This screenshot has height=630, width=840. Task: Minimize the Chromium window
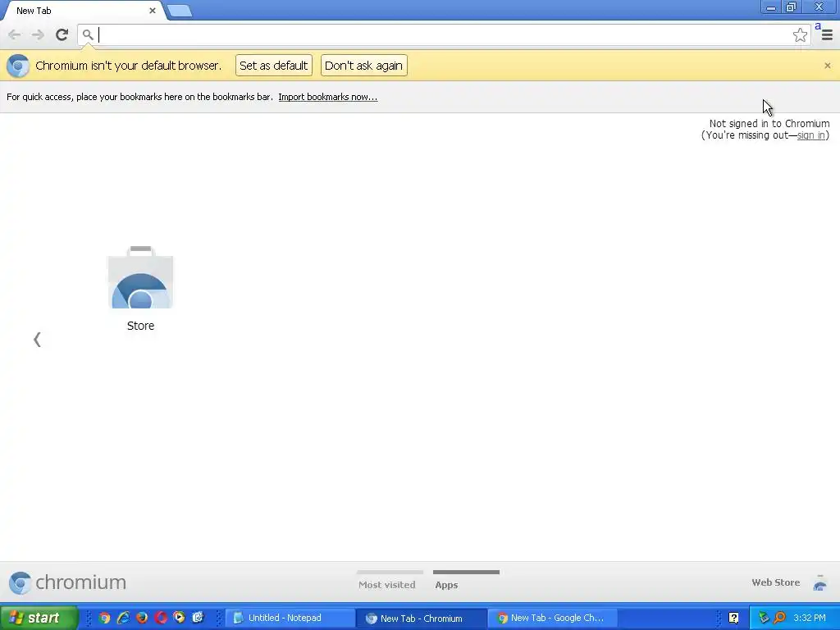(x=770, y=7)
